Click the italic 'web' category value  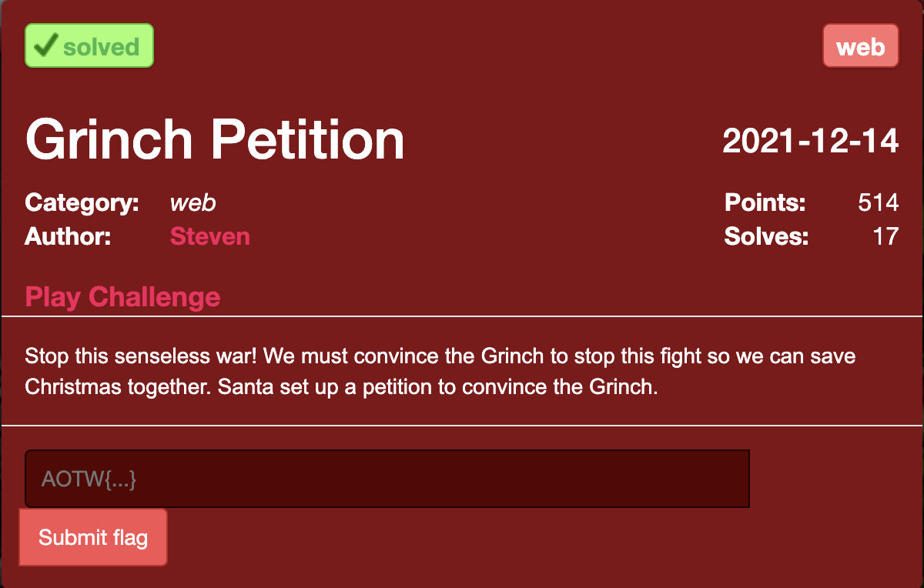[192, 203]
